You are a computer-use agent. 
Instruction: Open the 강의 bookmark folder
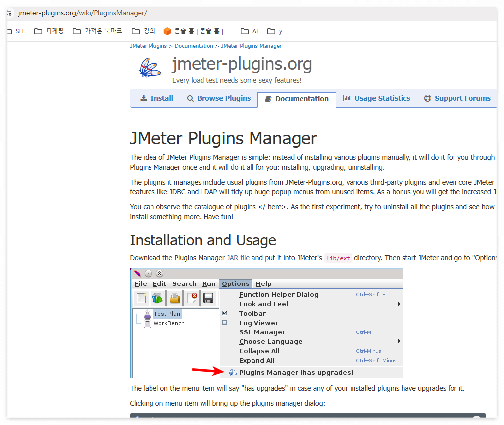(x=144, y=31)
